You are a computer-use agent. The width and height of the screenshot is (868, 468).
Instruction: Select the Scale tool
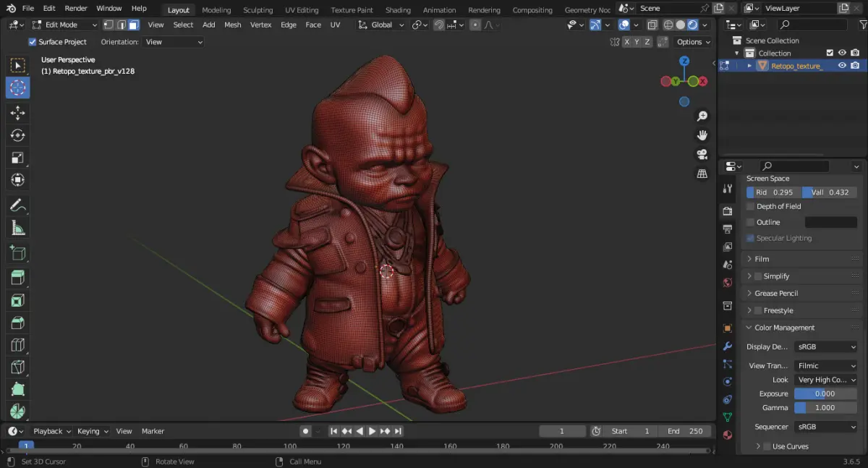(x=17, y=158)
